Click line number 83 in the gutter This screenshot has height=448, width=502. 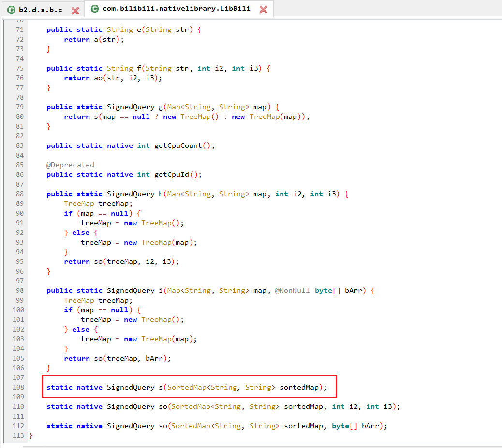20,145
